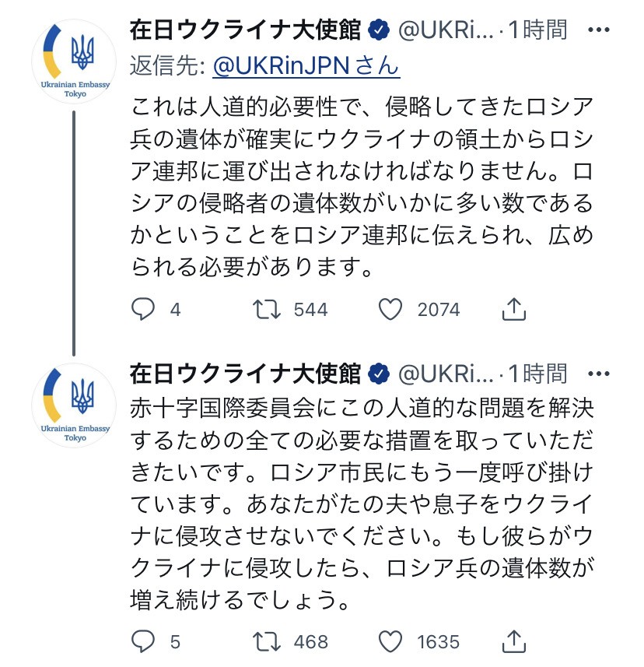This screenshot has height=667, width=644.
Task: Share the second tweet via share icon
Action: point(514,641)
